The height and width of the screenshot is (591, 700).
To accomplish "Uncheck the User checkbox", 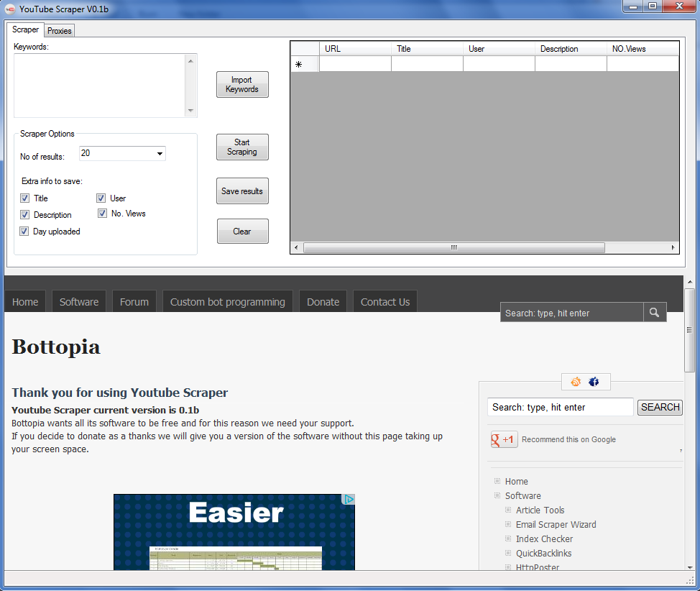I will coord(101,198).
